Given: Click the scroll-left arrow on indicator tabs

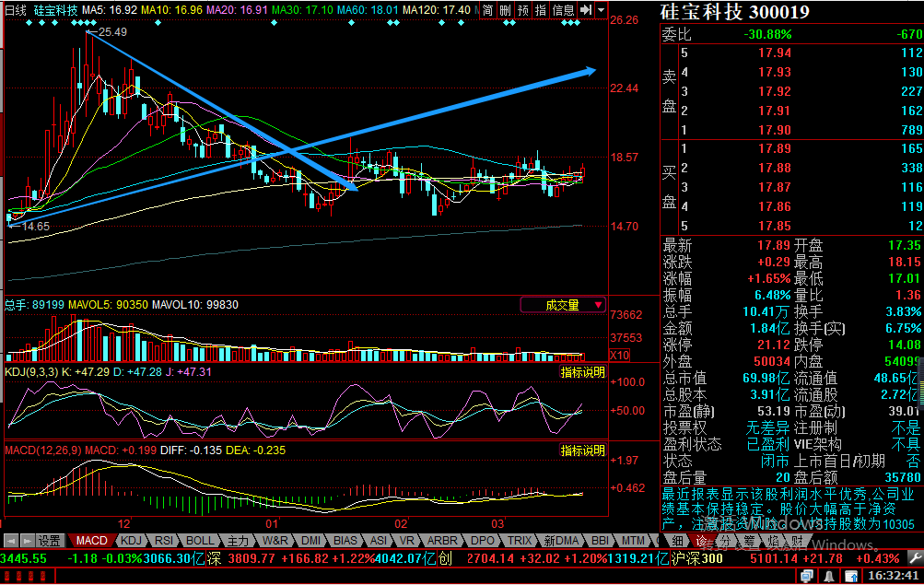Looking at the screenshot, I should point(11,540).
